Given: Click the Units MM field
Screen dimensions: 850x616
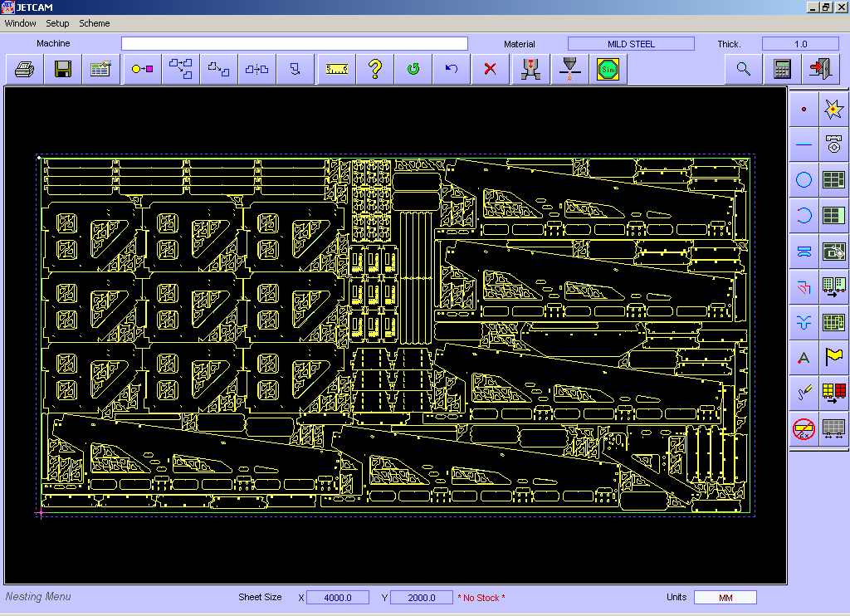Looking at the screenshot, I should tap(725, 598).
